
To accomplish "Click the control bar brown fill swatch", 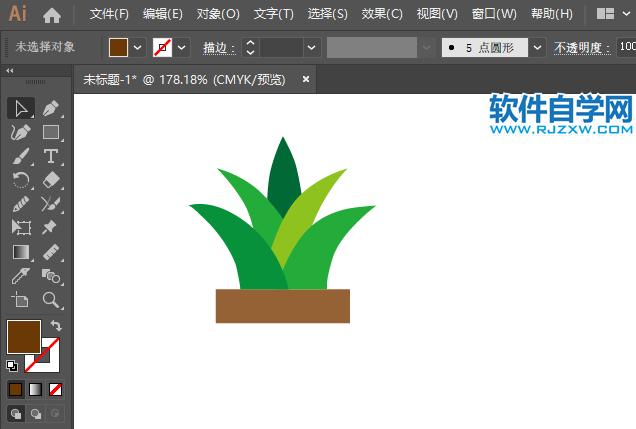I will (118, 47).
